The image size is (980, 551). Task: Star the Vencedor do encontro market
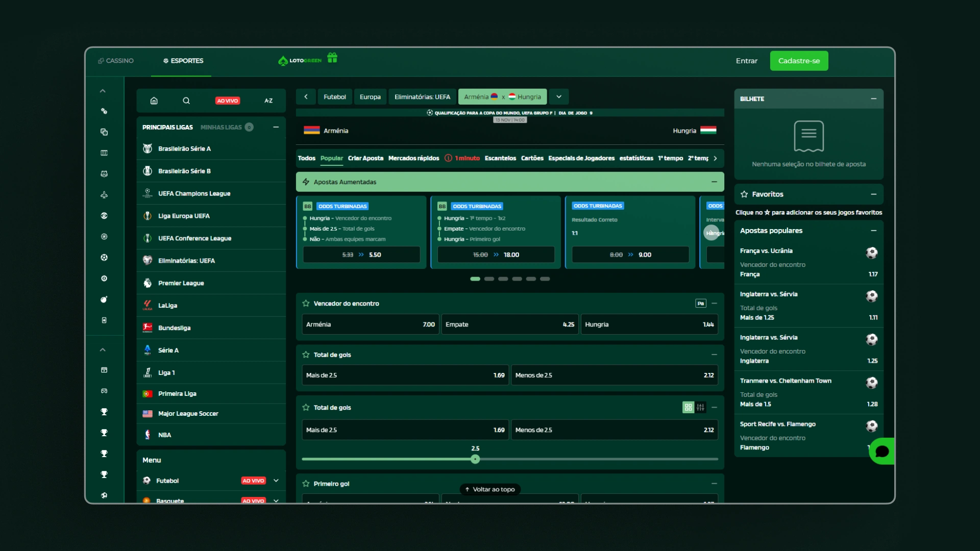306,304
